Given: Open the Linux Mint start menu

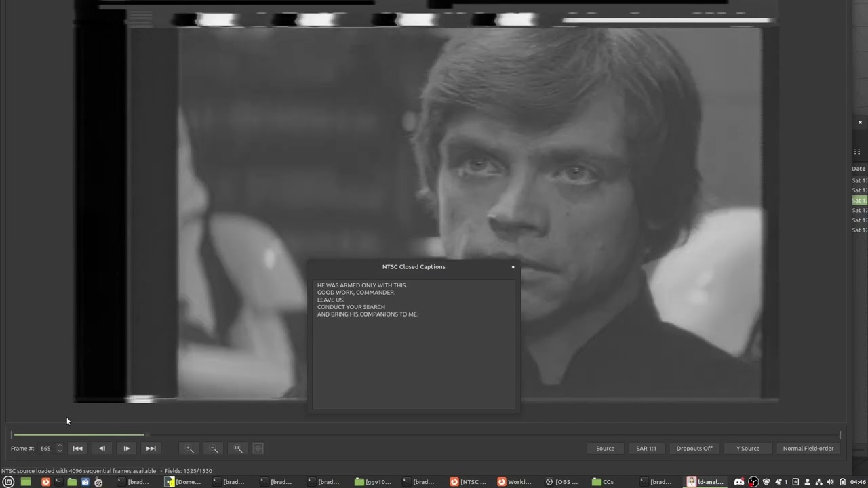Looking at the screenshot, I should coord(8,482).
